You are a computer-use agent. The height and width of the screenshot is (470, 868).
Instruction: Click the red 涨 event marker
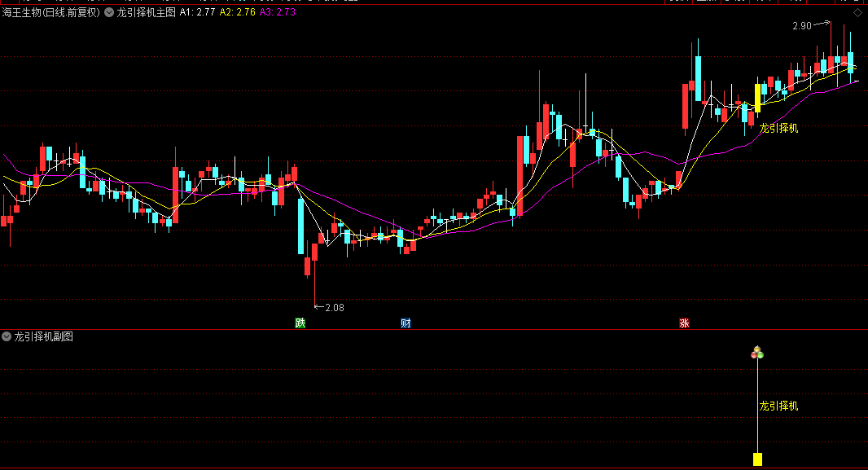coord(684,323)
